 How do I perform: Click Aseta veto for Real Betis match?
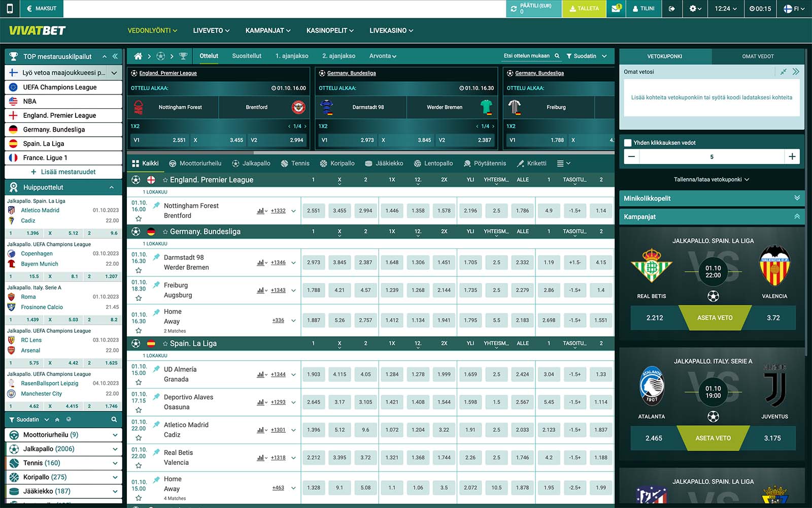click(715, 318)
